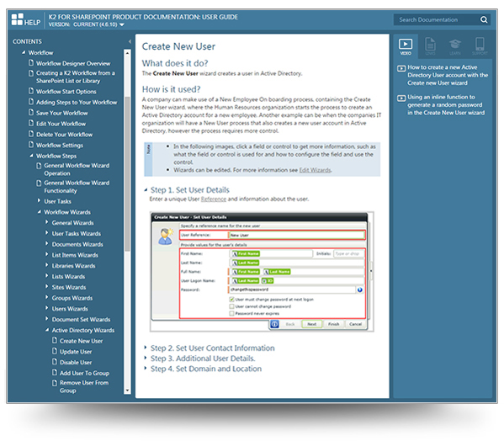This screenshot has height=441, width=504.
Task: Expand Step 2. Set User Contact Information
Action: pos(146,348)
